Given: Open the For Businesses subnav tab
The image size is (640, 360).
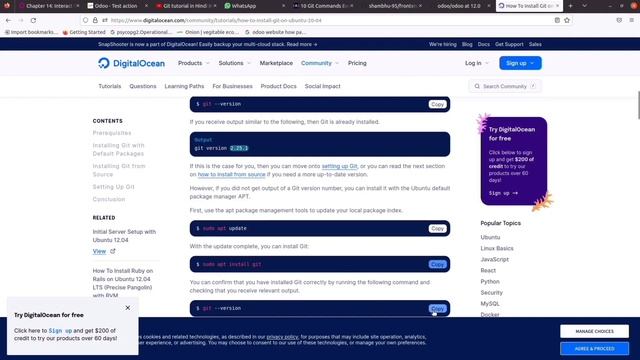Looking at the screenshot, I should [232, 86].
